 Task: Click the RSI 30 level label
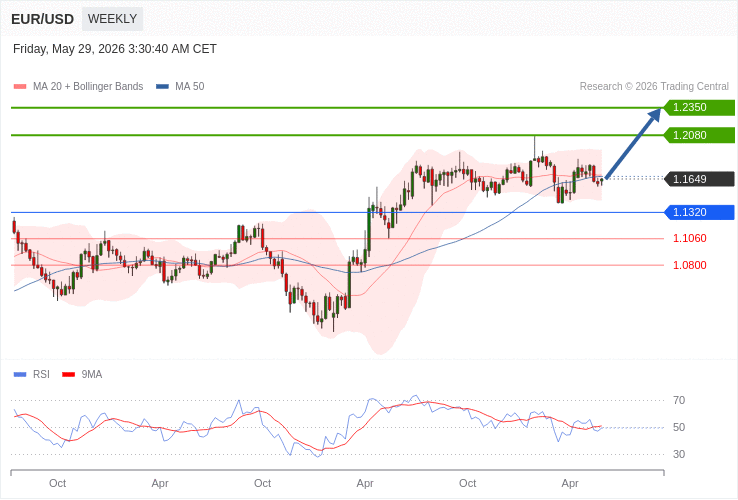(x=679, y=454)
